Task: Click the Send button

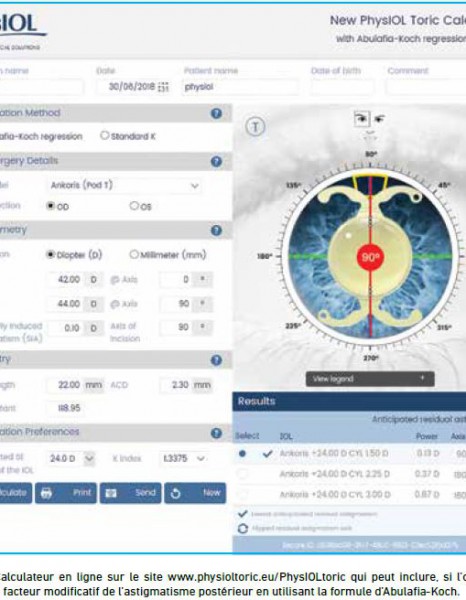Action: click(130, 493)
